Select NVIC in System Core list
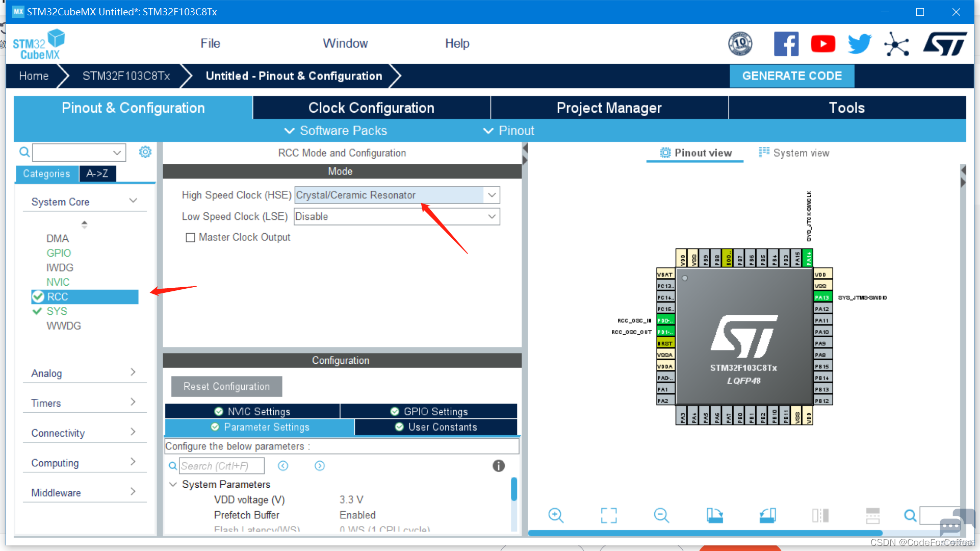Viewport: 980px width, 551px height. click(58, 282)
